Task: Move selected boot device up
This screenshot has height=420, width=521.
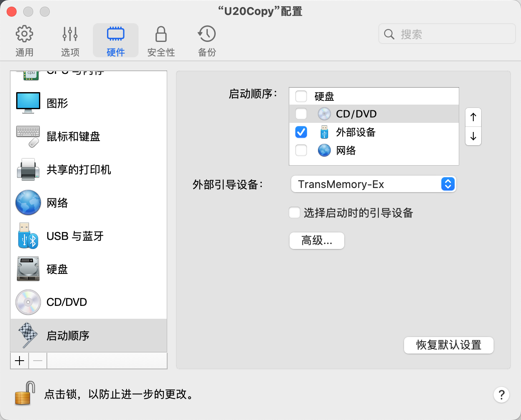Action: click(x=473, y=117)
